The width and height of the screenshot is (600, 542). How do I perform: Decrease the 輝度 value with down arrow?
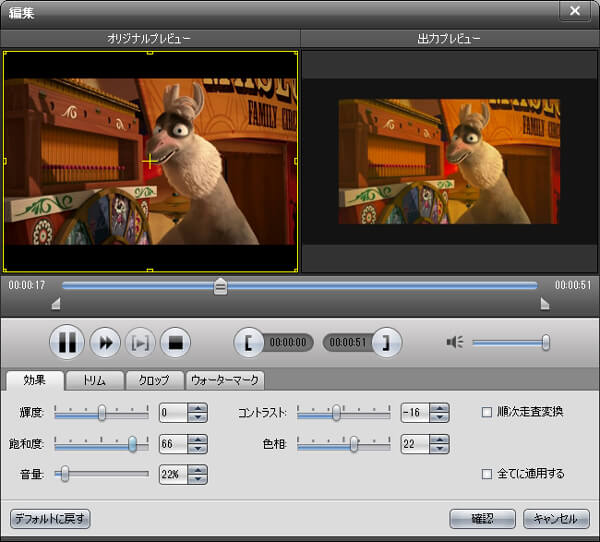tap(197, 417)
